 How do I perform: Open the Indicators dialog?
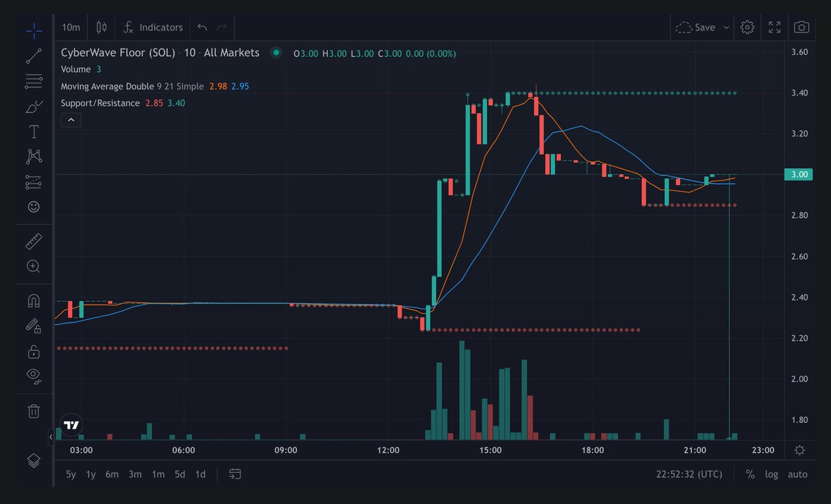pyautogui.click(x=153, y=27)
